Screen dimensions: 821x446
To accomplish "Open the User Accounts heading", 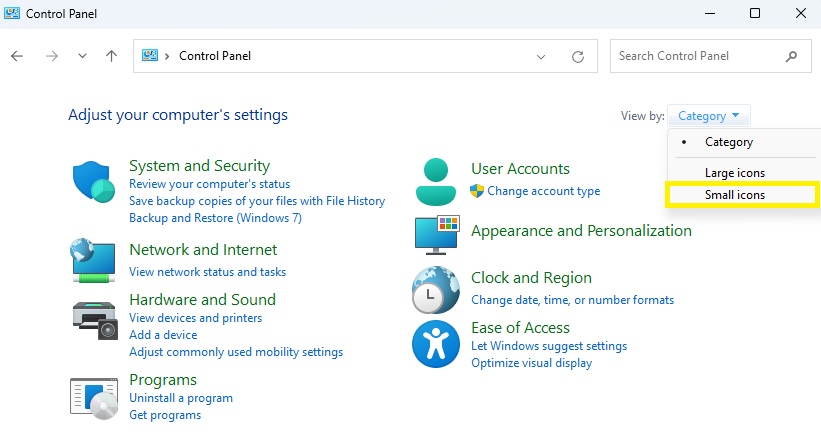I will [x=520, y=169].
